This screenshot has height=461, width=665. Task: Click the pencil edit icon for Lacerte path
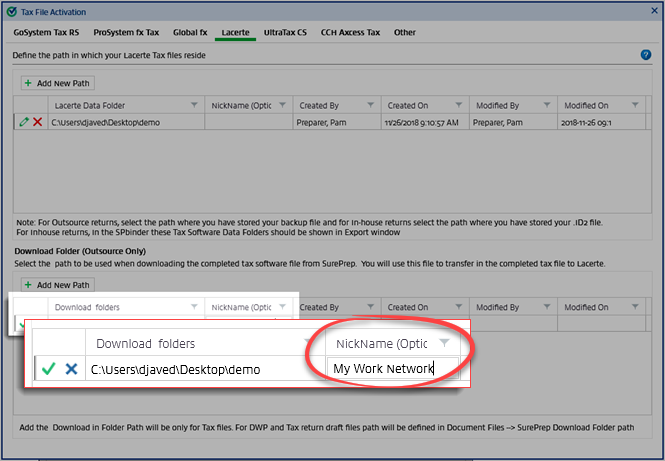point(23,121)
